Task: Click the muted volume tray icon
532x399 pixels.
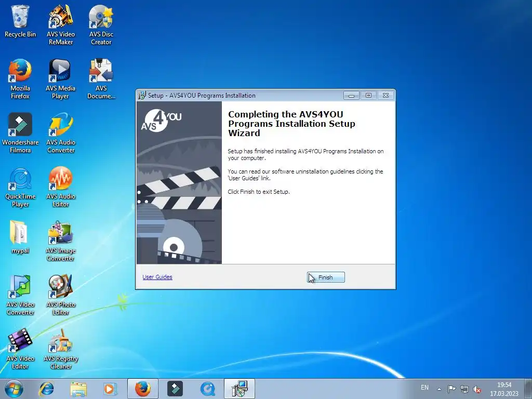Action: pos(477,389)
